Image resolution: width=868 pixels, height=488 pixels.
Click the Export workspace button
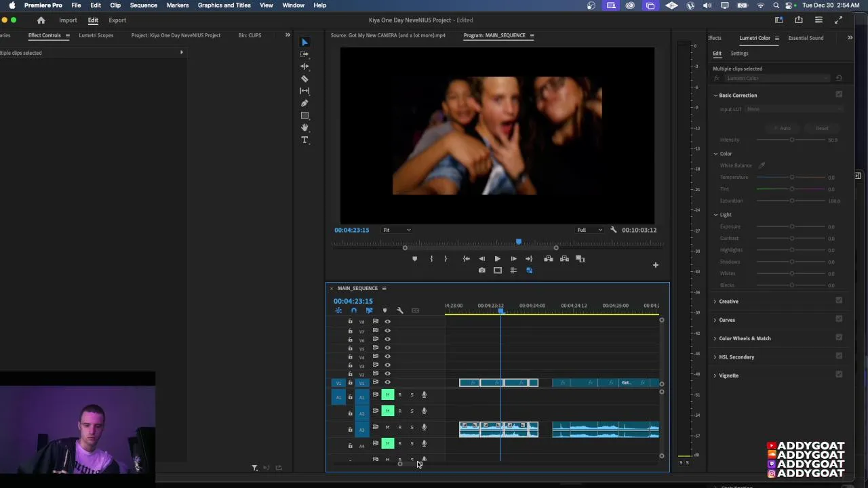click(x=117, y=20)
